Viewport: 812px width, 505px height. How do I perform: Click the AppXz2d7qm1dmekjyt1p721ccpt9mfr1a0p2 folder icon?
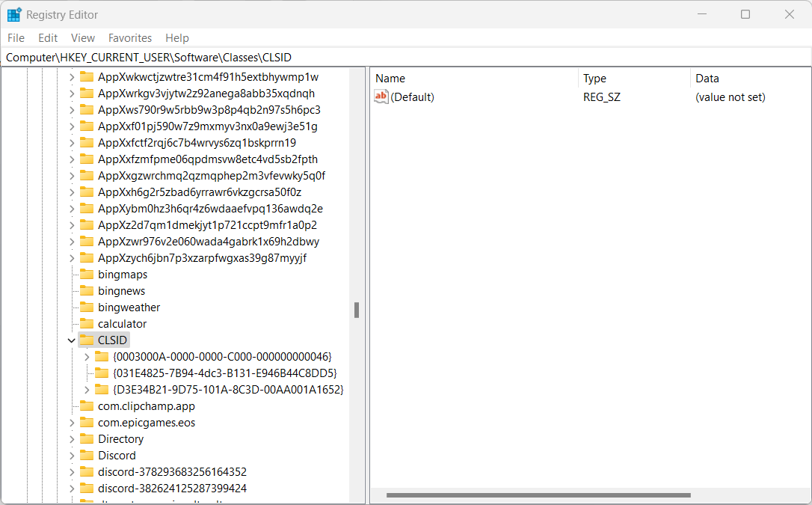click(x=87, y=224)
